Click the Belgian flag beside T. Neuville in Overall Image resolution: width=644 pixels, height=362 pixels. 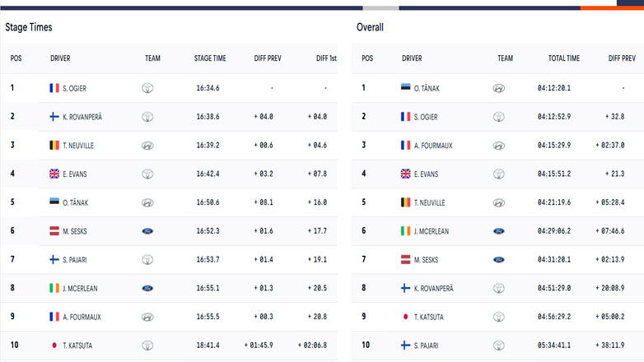coord(406,202)
